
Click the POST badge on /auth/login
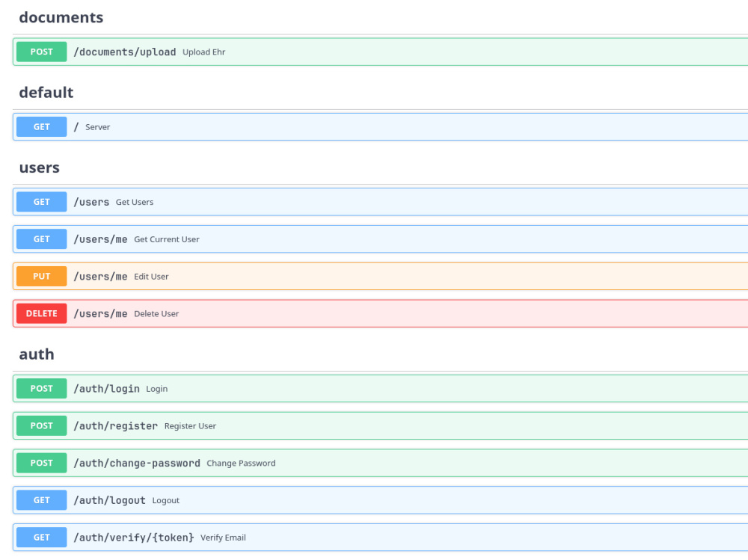coord(41,388)
